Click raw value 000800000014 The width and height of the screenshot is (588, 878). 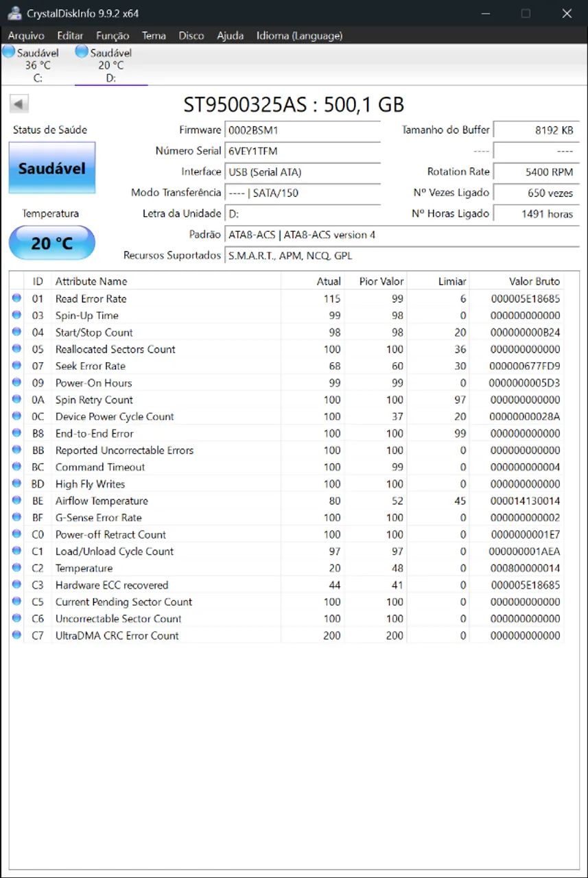[526, 568]
